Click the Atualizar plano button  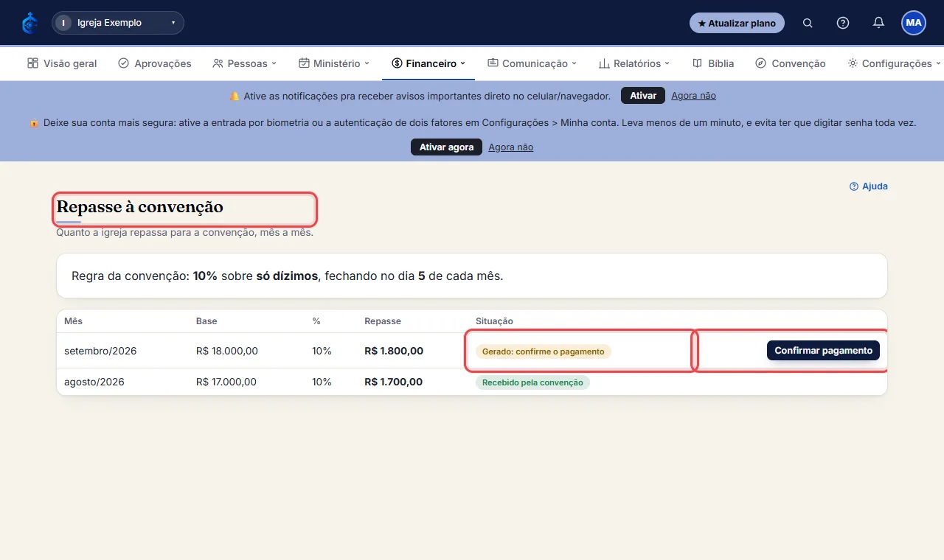[737, 23]
